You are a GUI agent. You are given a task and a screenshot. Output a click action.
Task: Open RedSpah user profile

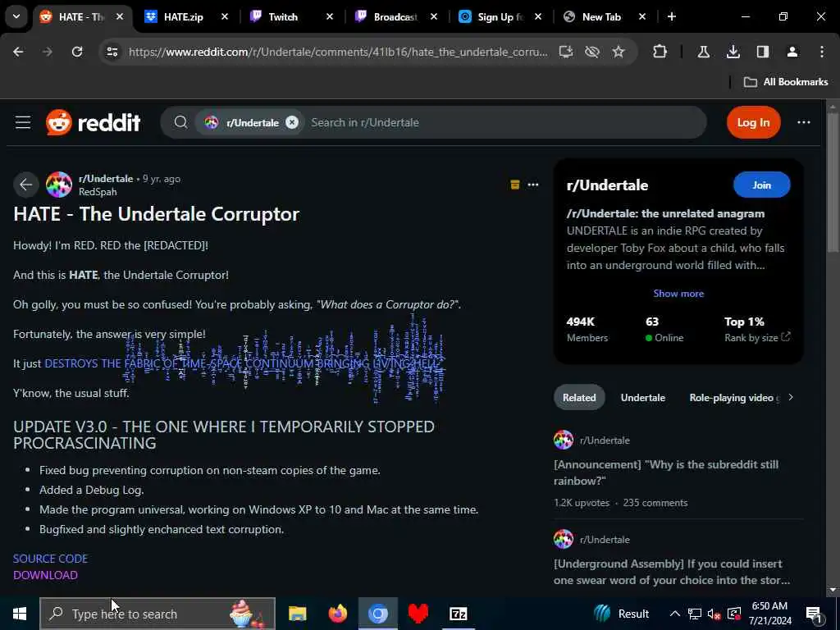click(x=98, y=192)
